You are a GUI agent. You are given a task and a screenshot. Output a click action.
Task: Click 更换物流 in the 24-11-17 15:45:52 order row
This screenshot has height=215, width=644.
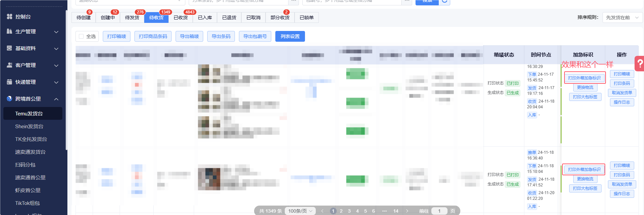click(x=585, y=87)
